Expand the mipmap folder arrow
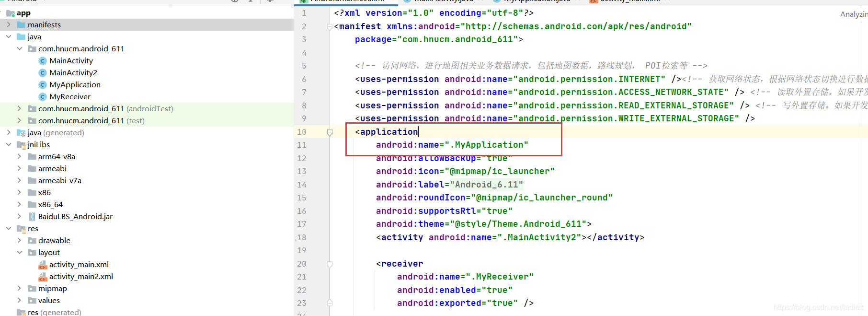 (x=20, y=288)
